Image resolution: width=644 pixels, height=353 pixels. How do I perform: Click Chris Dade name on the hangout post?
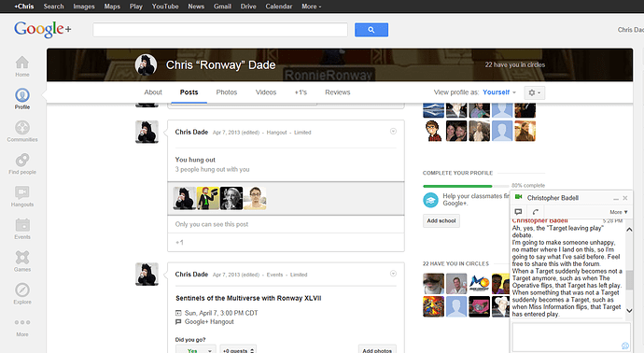coord(192,132)
